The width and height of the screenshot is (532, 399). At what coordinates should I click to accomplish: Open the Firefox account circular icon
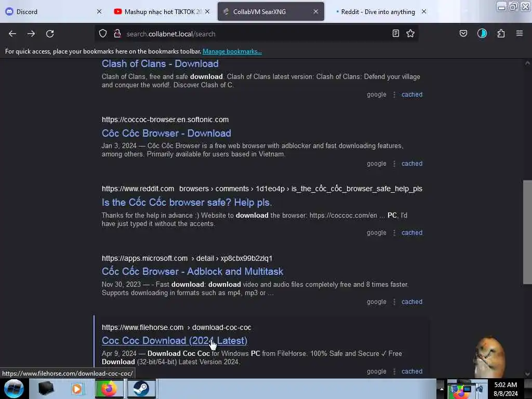[482, 33]
